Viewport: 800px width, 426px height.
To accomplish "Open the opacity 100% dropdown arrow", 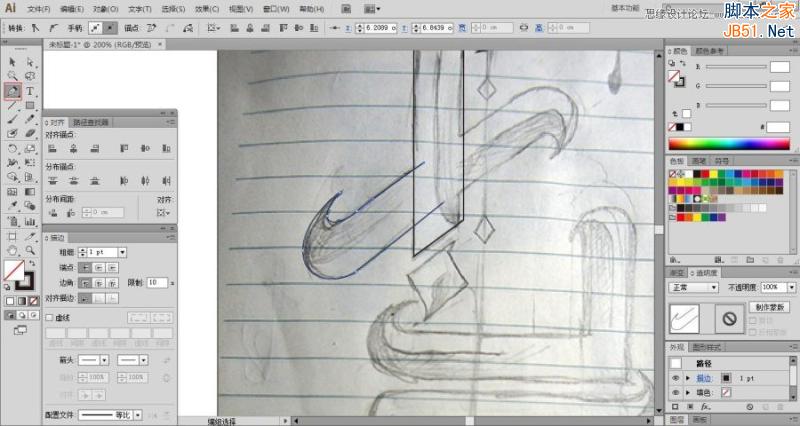I will coord(791,288).
